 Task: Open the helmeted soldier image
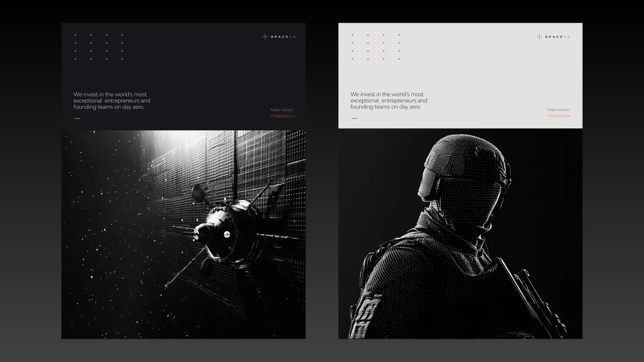[x=460, y=234]
